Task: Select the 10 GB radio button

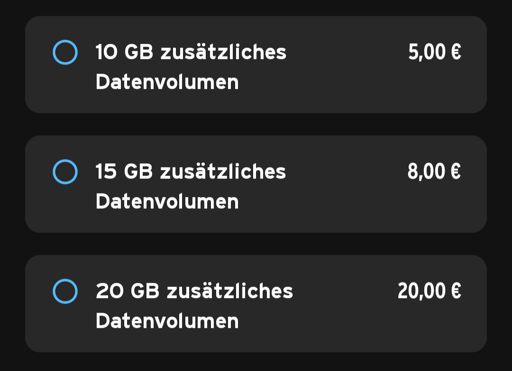Action: coord(65,52)
